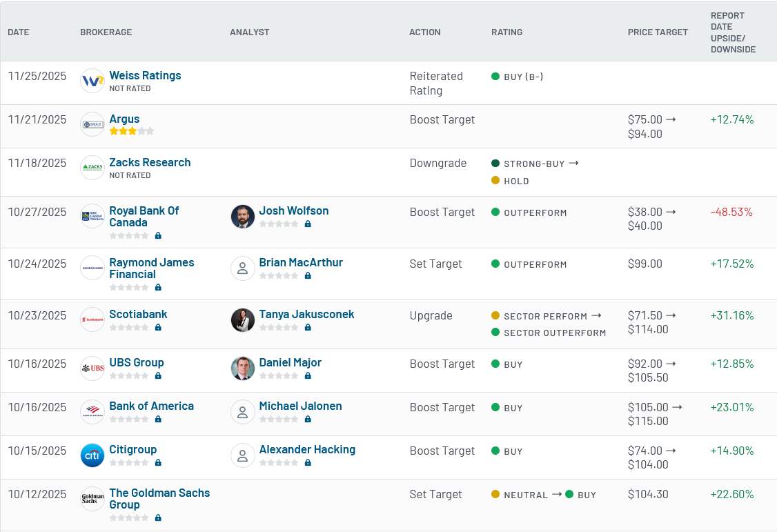Open the Scotiabank brokerage link
The height and width of the screenshot is (532, 777).
(x=138, y=314)
